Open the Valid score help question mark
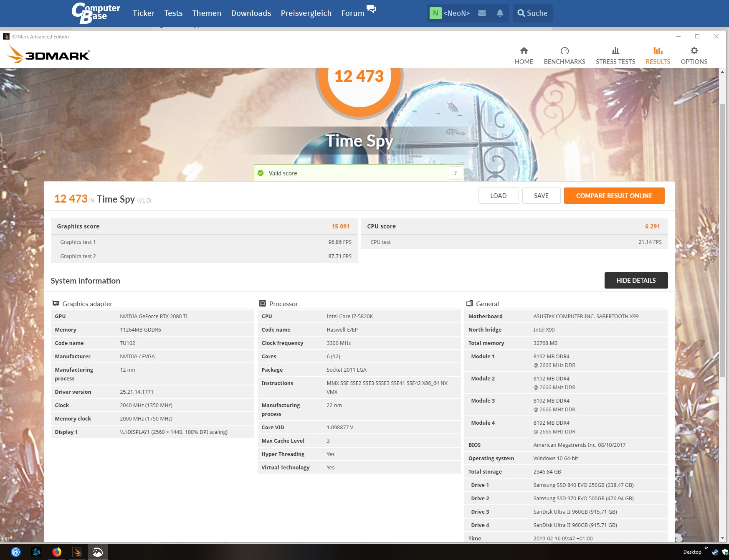The width and height of the screenshot is (729, 560). (x=456, y=172)
